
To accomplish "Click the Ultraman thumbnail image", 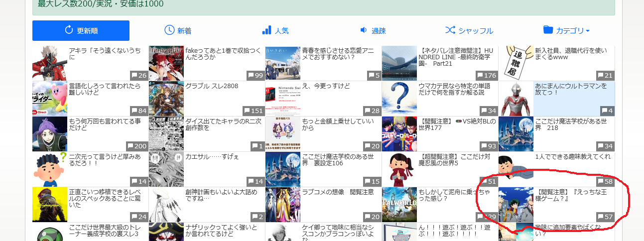I will point(516,99).
